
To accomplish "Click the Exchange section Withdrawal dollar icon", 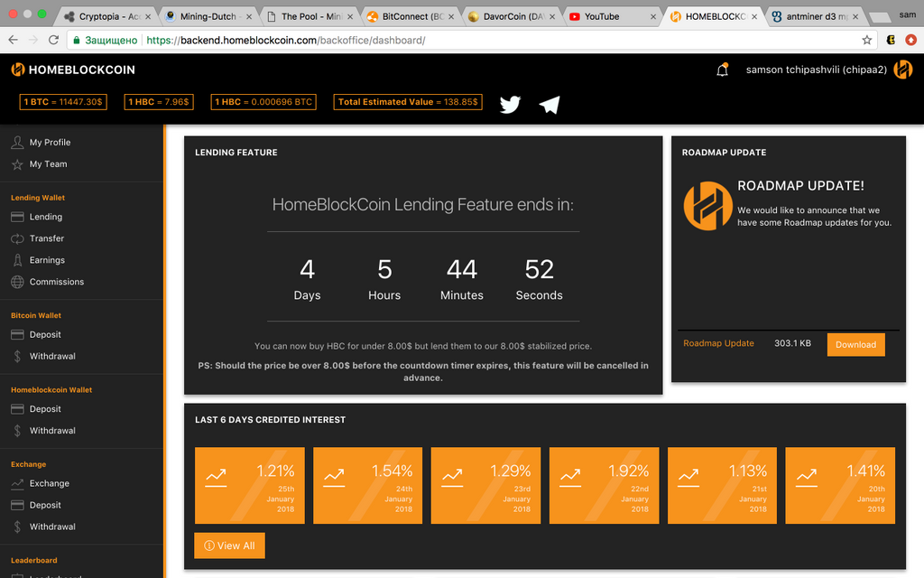I will [x=18, y=527].
